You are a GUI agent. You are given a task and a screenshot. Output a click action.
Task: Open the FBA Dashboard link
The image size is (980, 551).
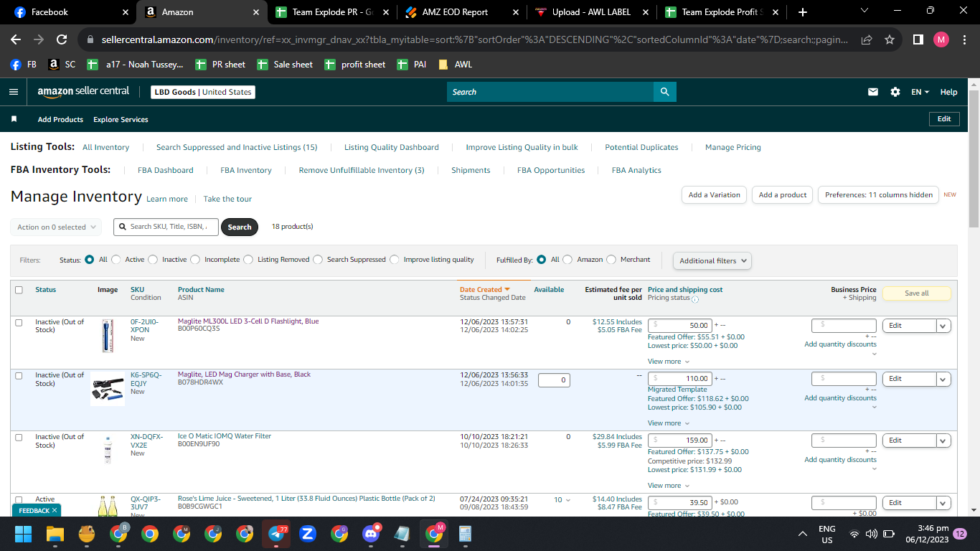pos(166,170)
